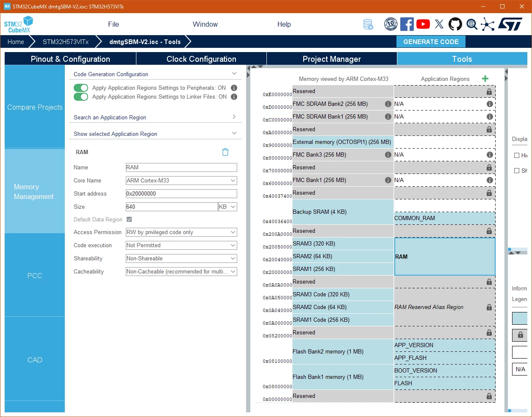This screenshot has height=417, width=532.
Task: Open the X (Twitter) link icon
Action: 439,24
